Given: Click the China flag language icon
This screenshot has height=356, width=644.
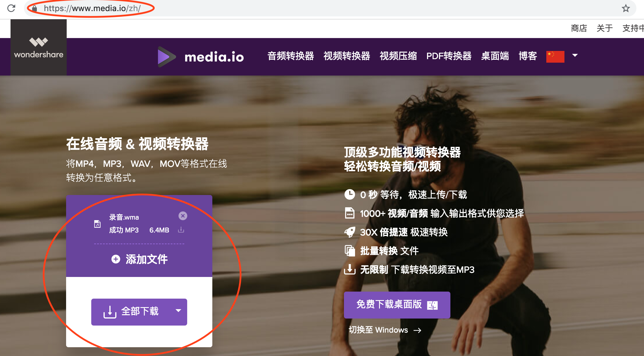Looking at the screenshot, I should click(x=555, y=56).
